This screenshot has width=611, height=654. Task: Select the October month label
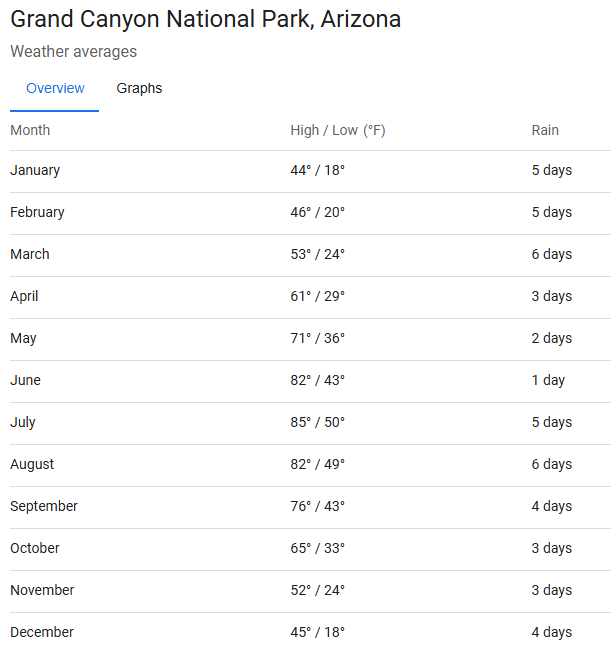35,548
